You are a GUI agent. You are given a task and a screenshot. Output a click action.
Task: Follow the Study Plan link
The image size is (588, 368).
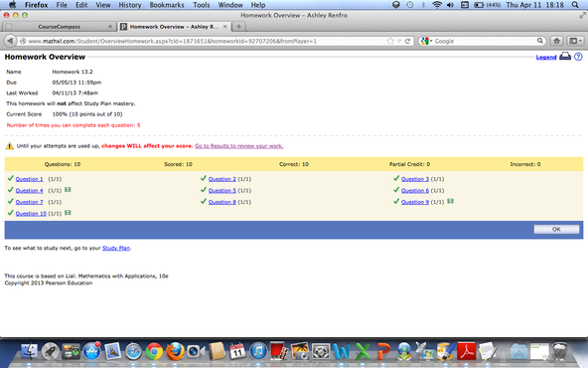[116, 249]
